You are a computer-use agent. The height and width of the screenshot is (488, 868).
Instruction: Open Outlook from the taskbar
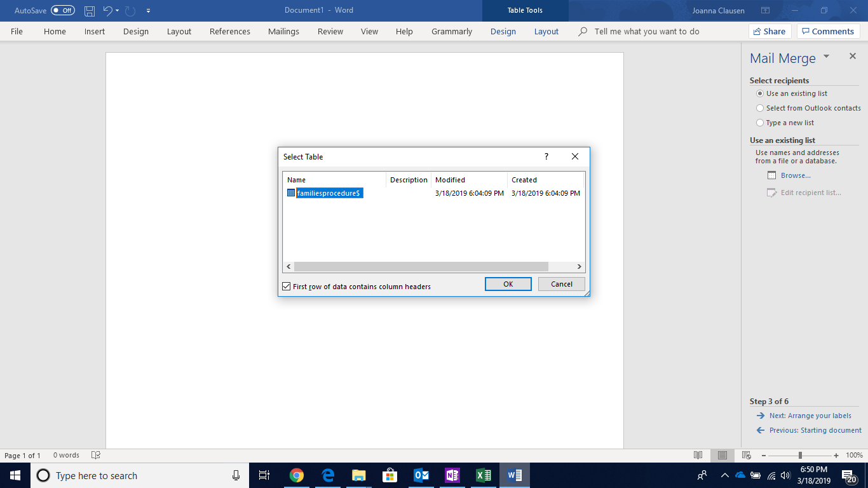pyautogui.click(x=421, y=475)
